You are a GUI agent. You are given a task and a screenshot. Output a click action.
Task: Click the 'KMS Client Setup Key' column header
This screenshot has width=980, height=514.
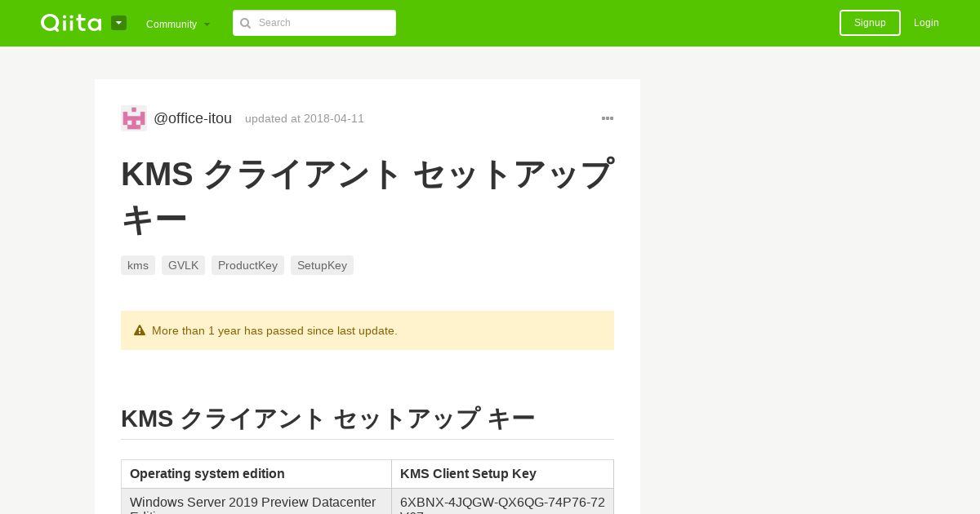coord(502,474)
